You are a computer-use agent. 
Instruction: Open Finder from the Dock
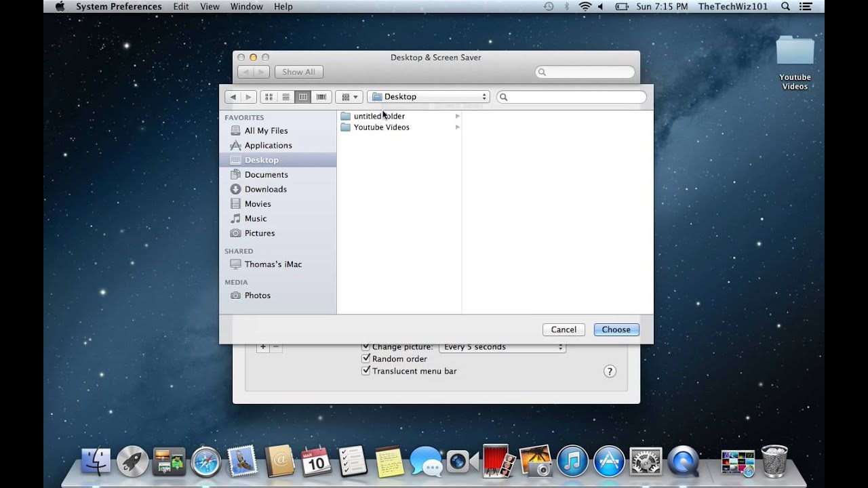pyautogui.click(x=96, y=462)
